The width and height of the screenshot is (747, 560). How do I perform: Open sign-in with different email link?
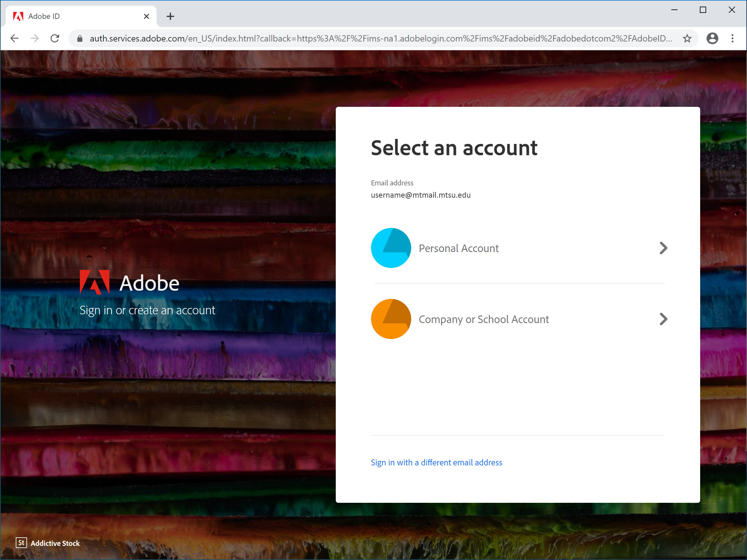click(x=436, y=462)
